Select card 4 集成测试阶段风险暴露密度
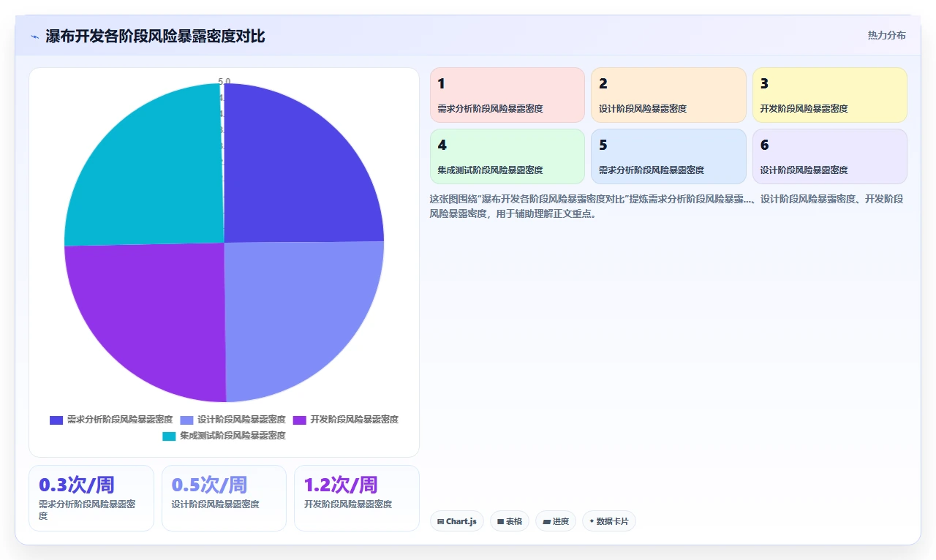936x560 pixels. tap(507, 156)
